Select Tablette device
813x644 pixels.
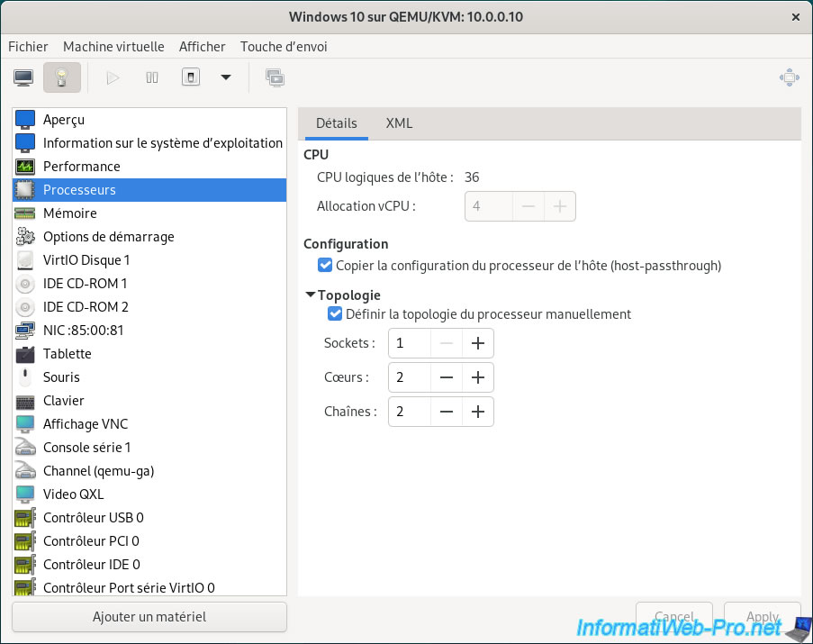(149, 354)
